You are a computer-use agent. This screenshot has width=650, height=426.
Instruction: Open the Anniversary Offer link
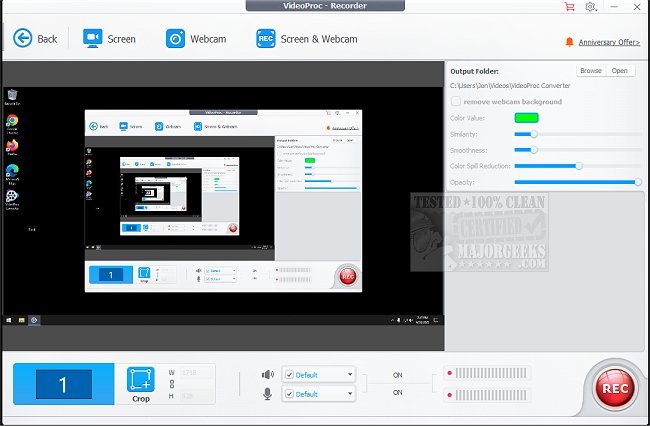click(x=609, y=42)
